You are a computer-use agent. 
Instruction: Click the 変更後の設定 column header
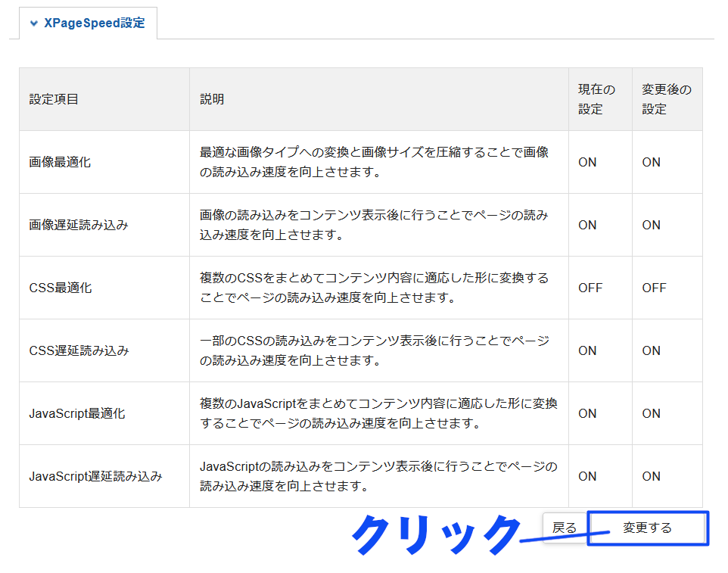(x=667, y=99)
